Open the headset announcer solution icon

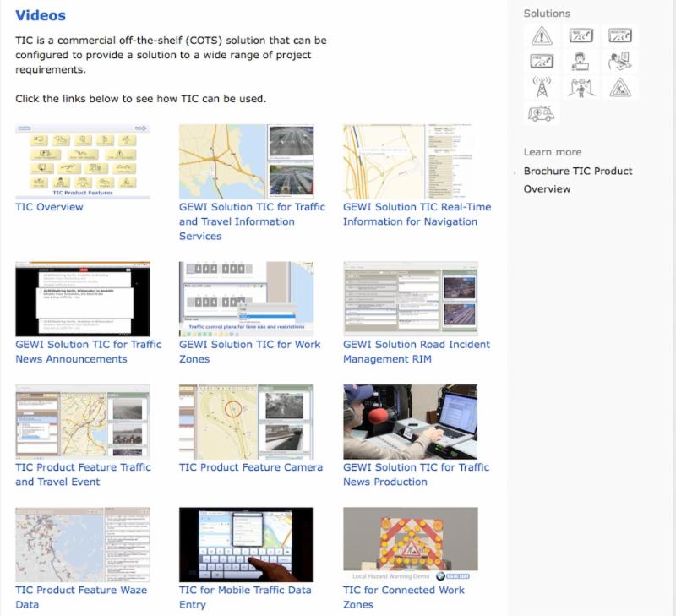pos(581,61)
